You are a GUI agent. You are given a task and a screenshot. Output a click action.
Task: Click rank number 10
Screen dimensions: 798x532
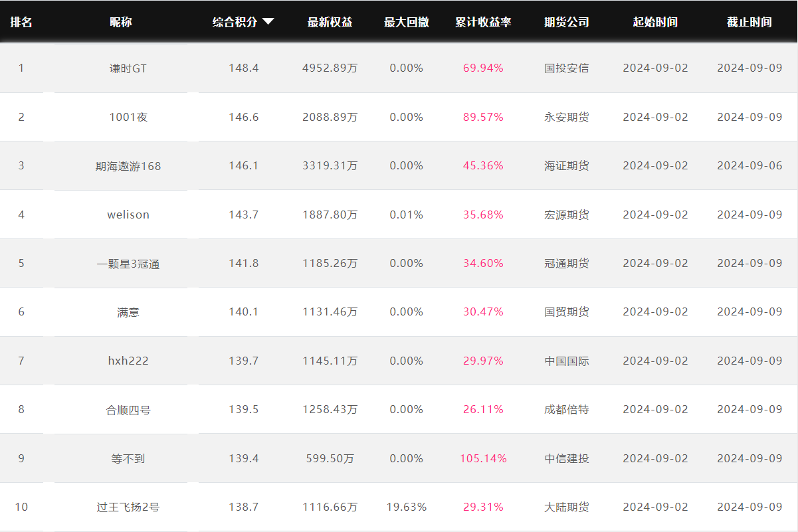(x=21, y=507)
